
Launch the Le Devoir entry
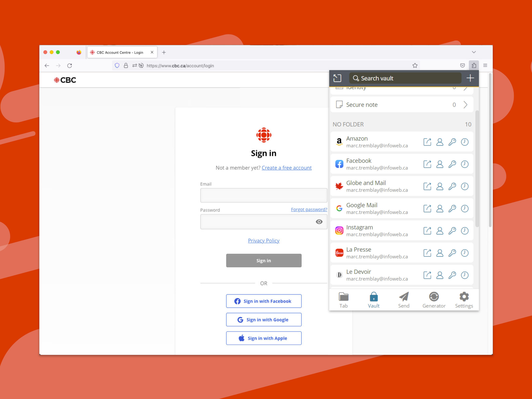(x=427, y=275)
